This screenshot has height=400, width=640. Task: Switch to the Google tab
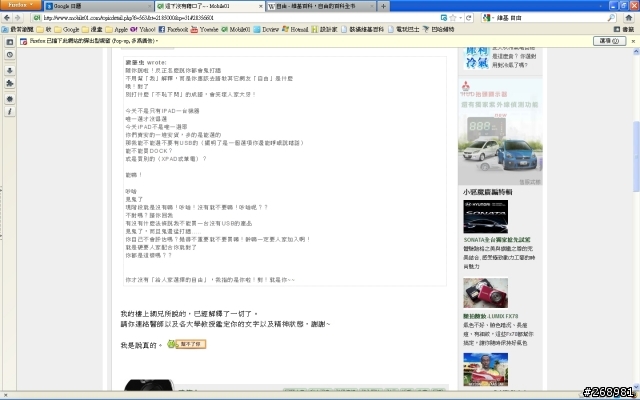coord(99,6)
